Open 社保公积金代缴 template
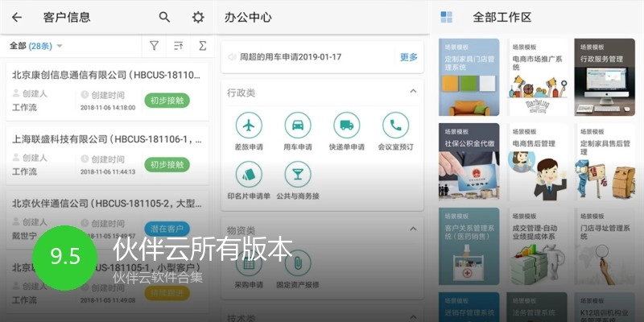The height and width of the screenshot is (322, 644). pos(469,162)
